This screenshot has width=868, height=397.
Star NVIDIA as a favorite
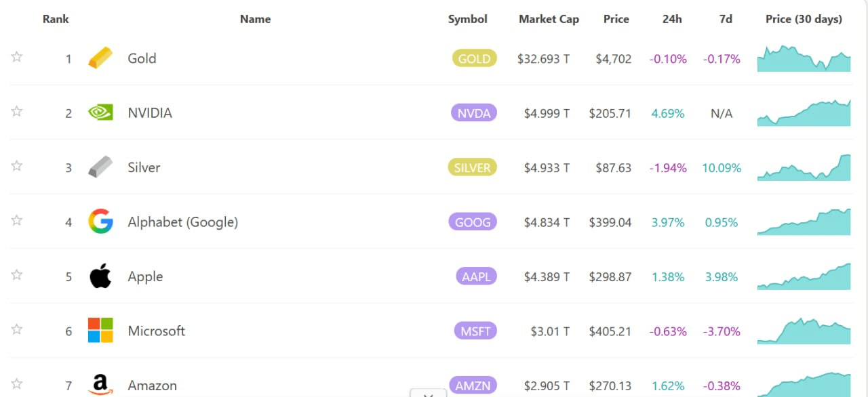[17, 111]
